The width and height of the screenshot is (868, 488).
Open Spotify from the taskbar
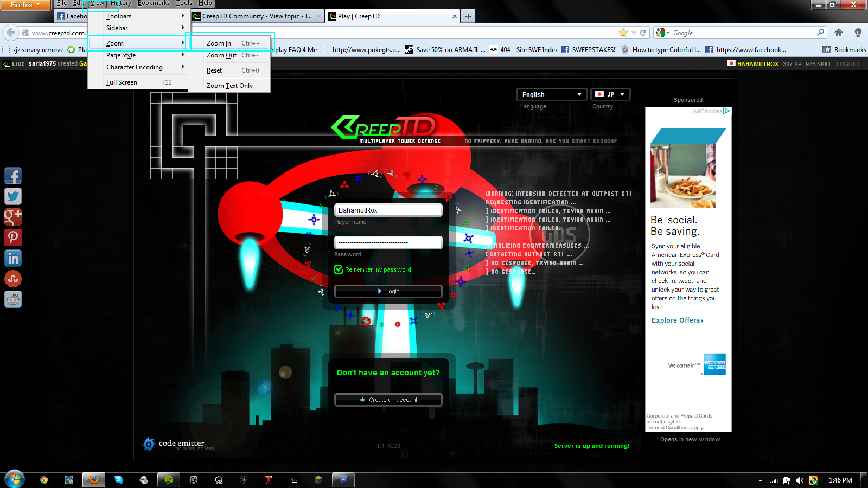coord(169,480)
